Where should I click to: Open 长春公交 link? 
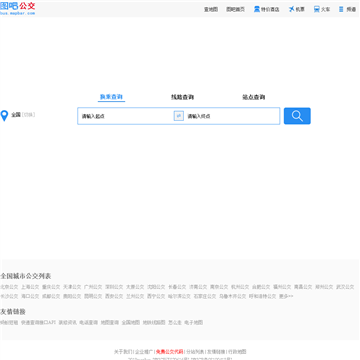177,287
